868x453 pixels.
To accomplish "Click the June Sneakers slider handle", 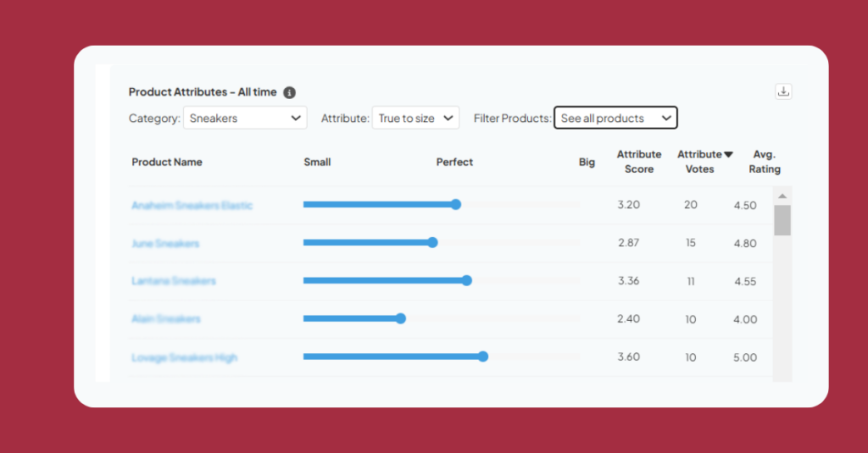I will coord(432,242).
